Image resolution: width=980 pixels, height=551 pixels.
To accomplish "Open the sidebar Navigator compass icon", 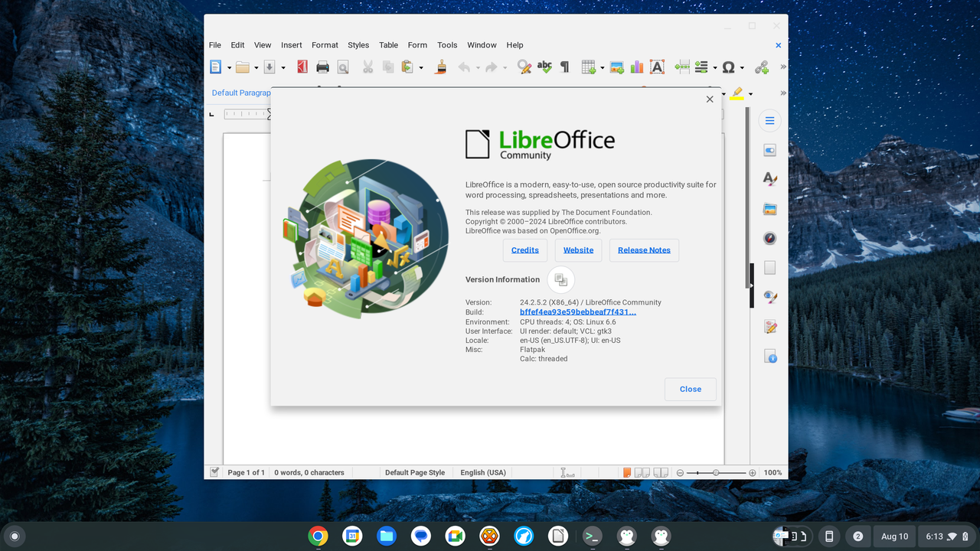I will pos(770,238).
